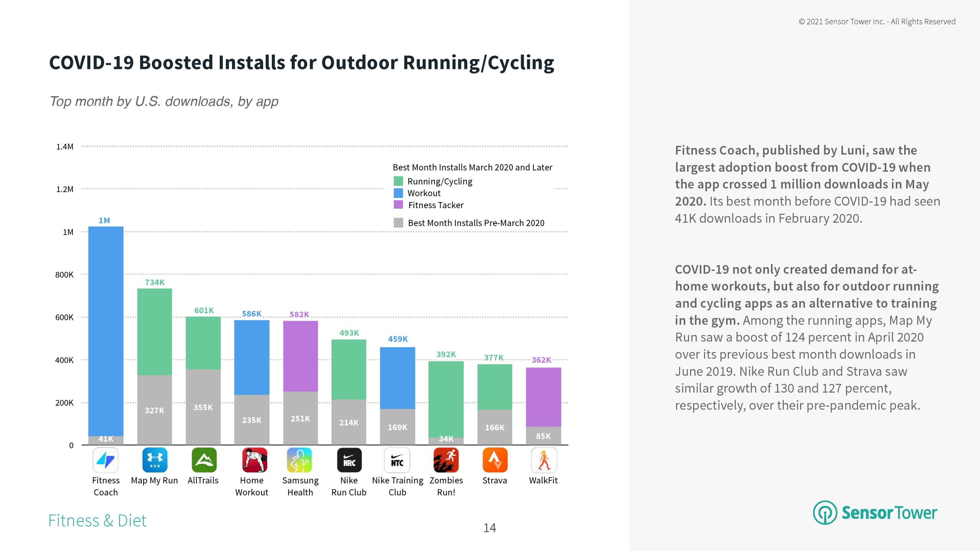Click the WalkFit app icon
The height and width of the screenshot is (551, 980).
(x=544, y=460)
